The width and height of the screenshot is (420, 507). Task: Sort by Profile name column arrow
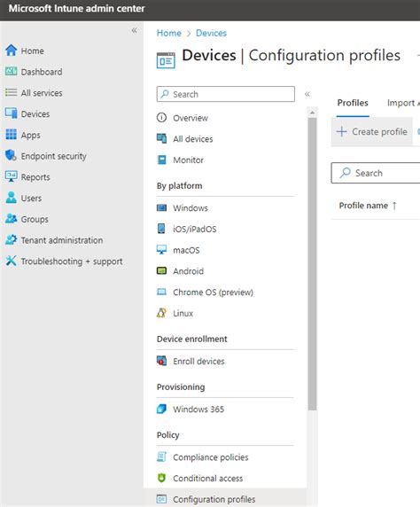(x=394, y=206)
